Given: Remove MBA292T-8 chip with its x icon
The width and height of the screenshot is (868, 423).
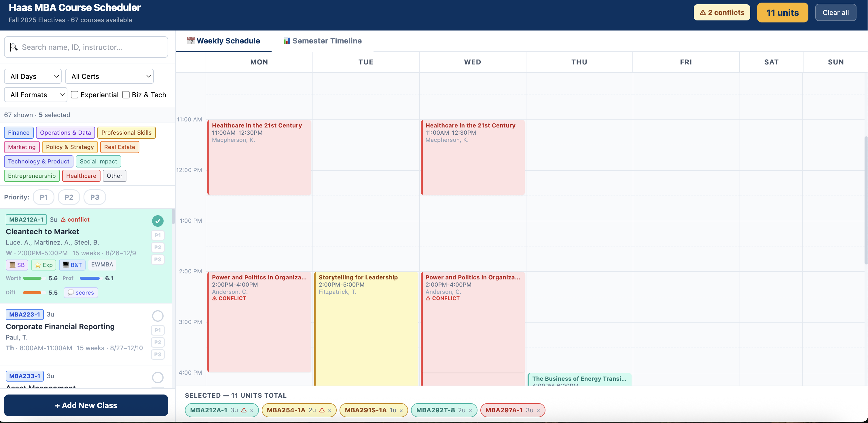Looking at the screenshot, I should pyautogui.click(x=470, y=411).
